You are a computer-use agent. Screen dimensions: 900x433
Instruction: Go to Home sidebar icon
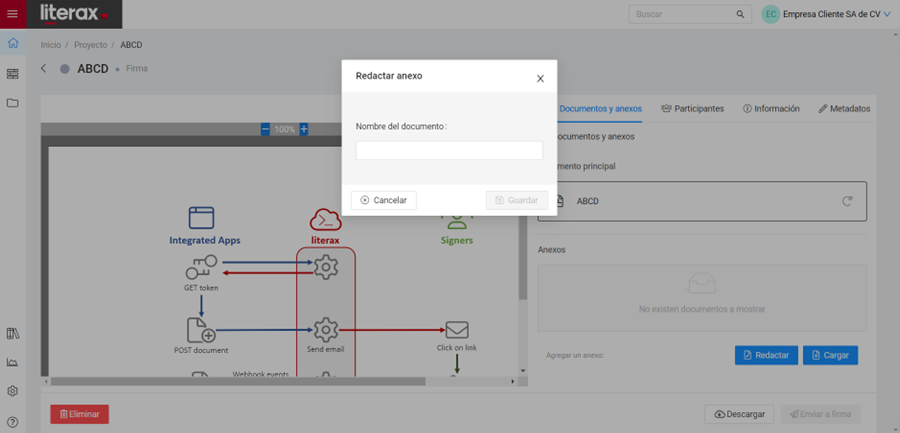[x=13, y=43]
